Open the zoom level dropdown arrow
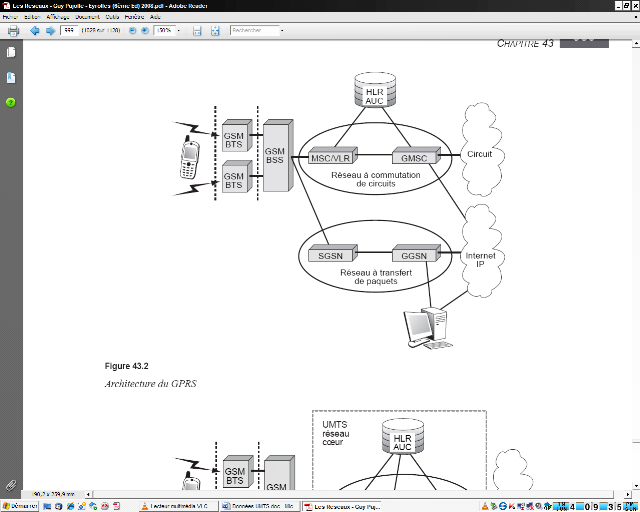Screen dimensions: 640x512 pyautogui.click(x=178, y=31)
